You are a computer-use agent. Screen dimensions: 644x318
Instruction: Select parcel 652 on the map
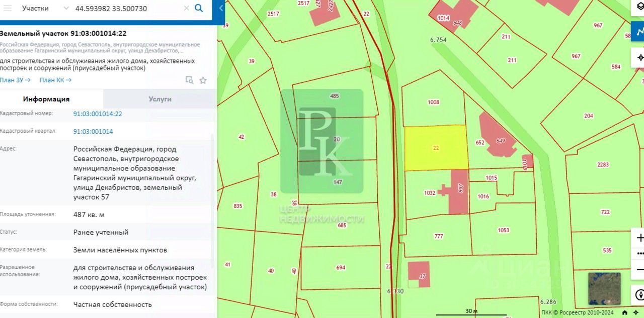point(479,143)
